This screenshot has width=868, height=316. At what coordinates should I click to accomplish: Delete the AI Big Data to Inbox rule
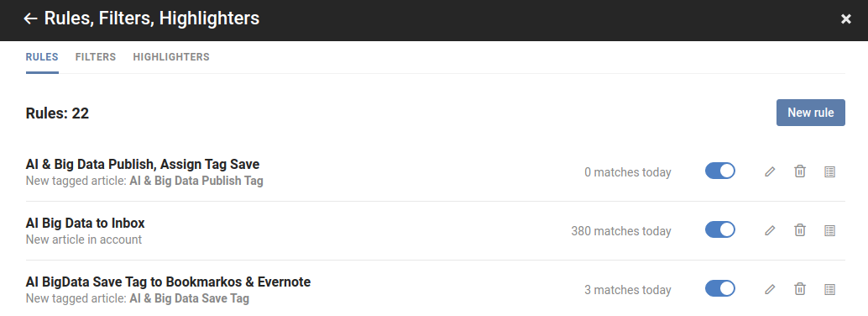[800, 230]
